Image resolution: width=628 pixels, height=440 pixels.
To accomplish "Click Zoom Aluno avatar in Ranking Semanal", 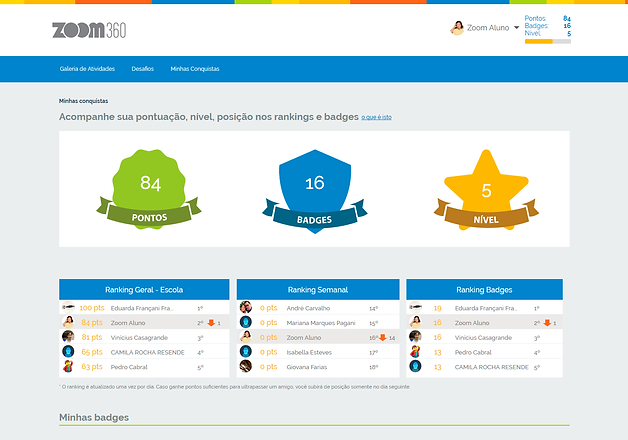I will point(246,337).
